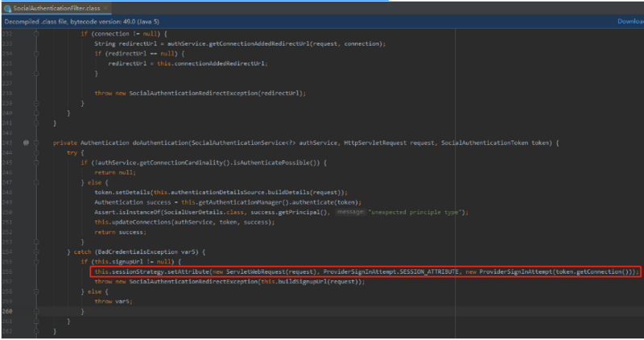Collapse the else fold marker at line 247
Viewport: 644px width, 340px height.
(36, 183)
